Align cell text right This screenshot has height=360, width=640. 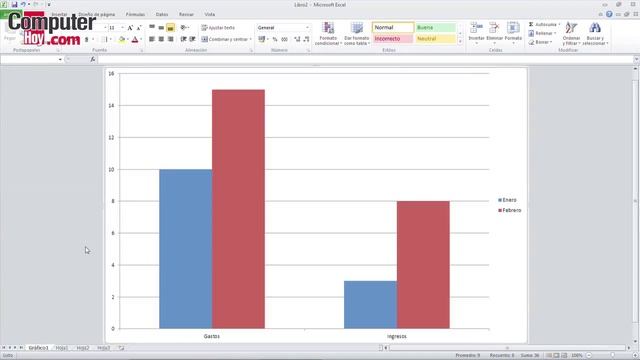pos(171,39)
